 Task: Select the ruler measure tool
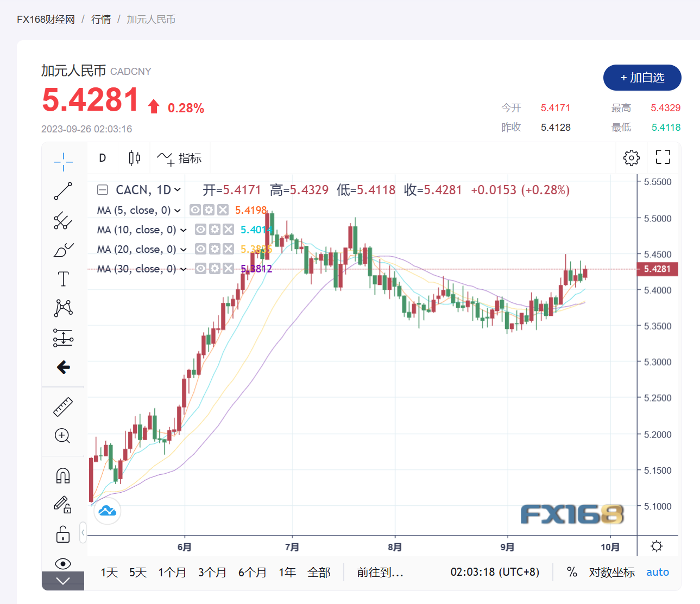(x=63, y=407)
